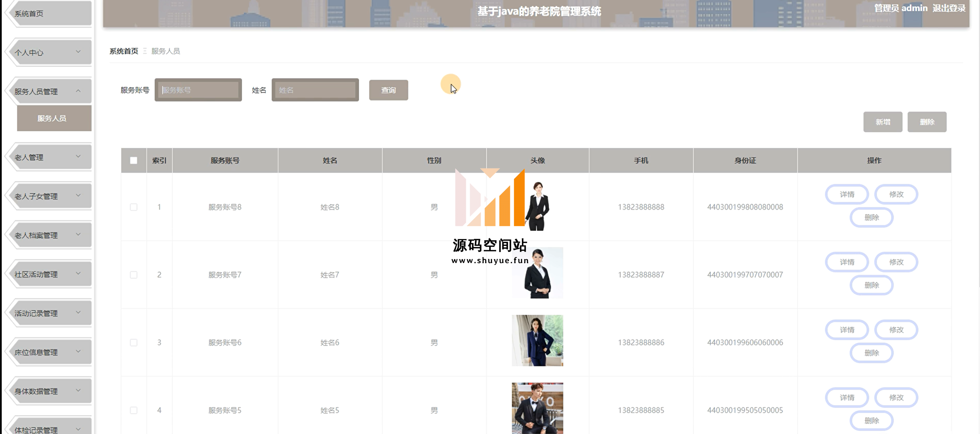This screenshot has width=980, height=434.
Task: Open 详情 for 服务账号6 row
Action: click(x=847, y=330)
